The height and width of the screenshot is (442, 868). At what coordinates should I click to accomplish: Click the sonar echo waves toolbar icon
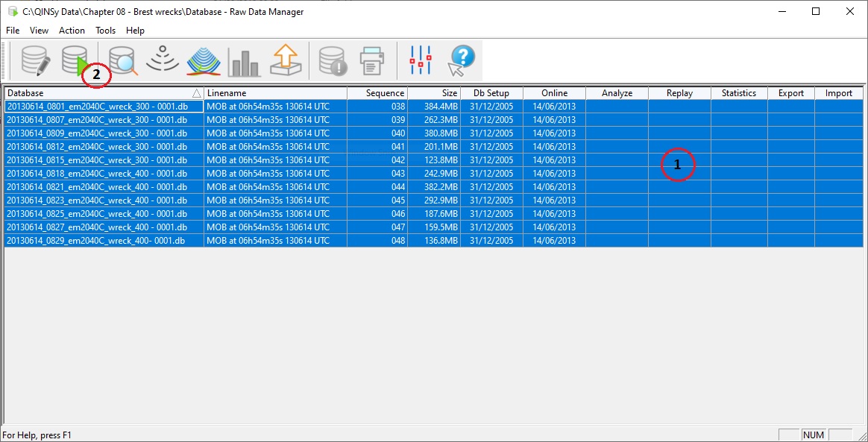(x=163, y=60)
